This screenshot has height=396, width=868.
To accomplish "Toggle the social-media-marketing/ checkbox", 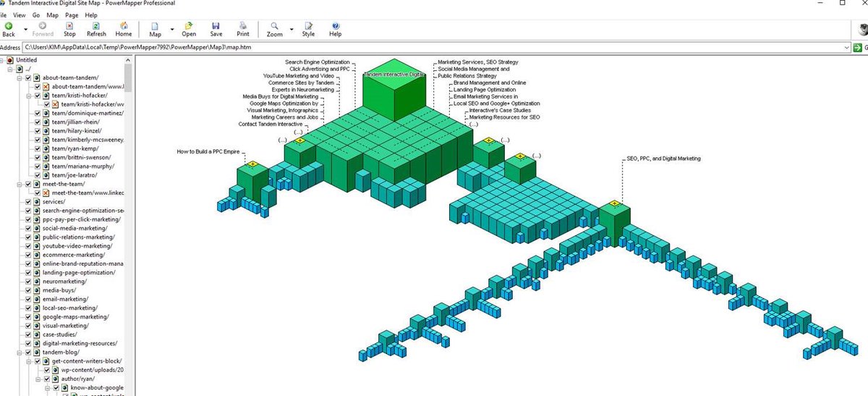I will [28, 228].
